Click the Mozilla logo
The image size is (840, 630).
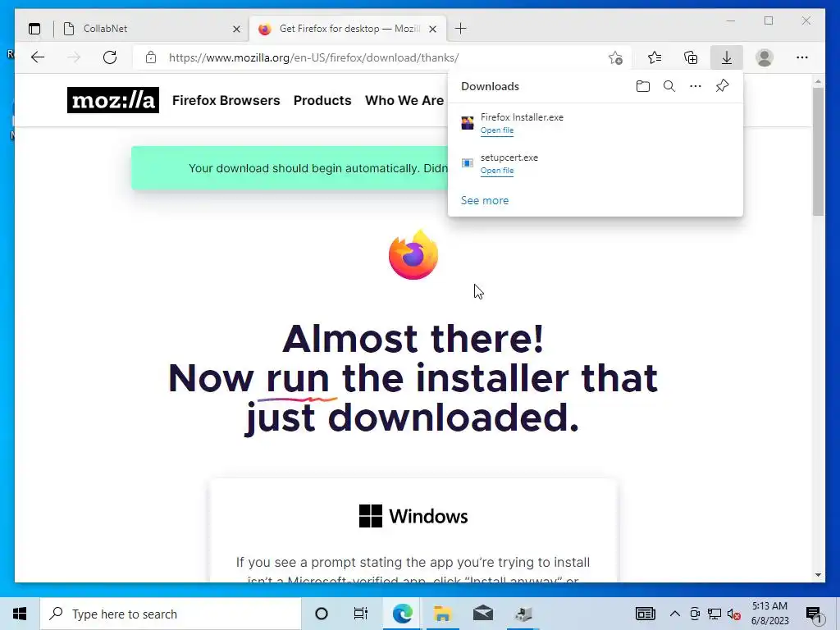(x=113, y=100)
